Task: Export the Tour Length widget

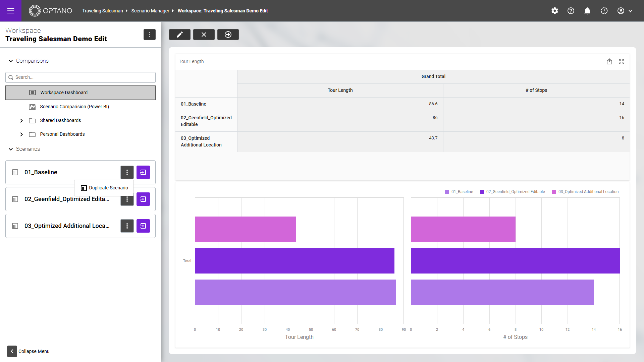Action: pyautogui.click(x=609, y=62)
